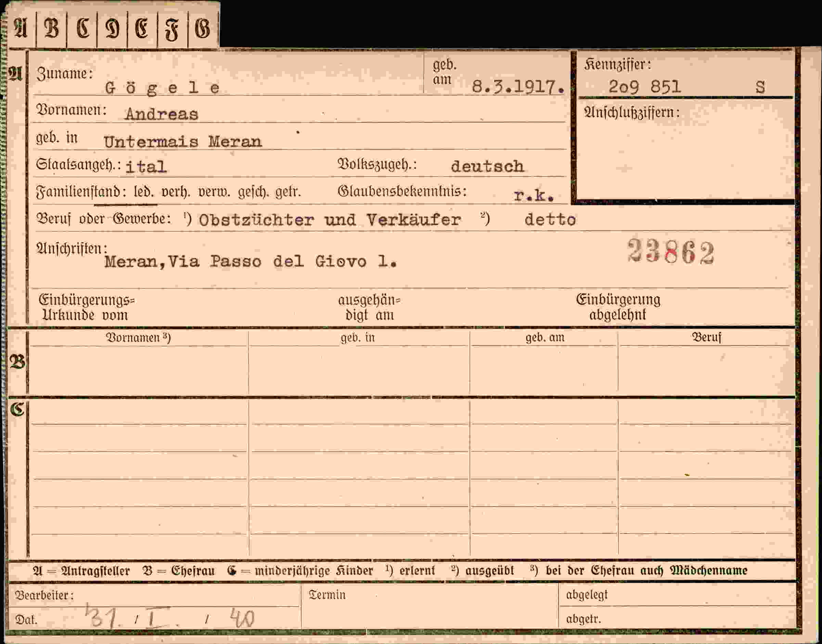
Task: Click footnote 'bei der Ehefrau auch Mädchenname'
Action: click(x=646, y=570)
